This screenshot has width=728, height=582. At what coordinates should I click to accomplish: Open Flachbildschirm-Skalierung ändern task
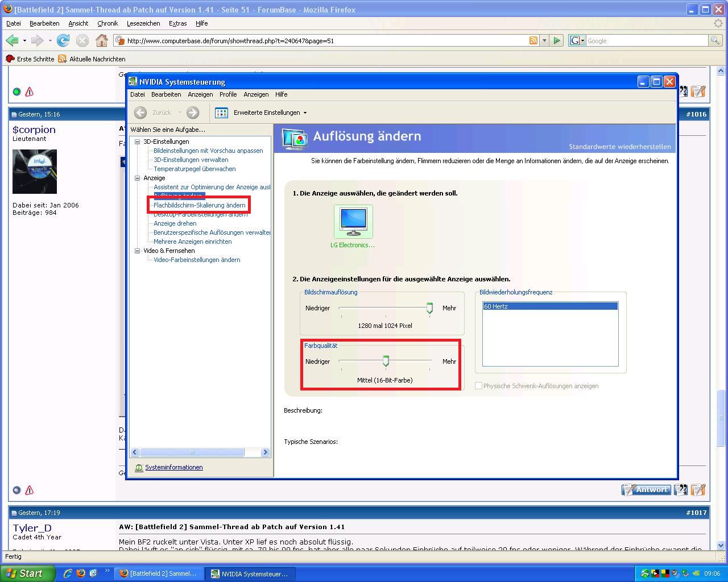(x=199, y=205)
